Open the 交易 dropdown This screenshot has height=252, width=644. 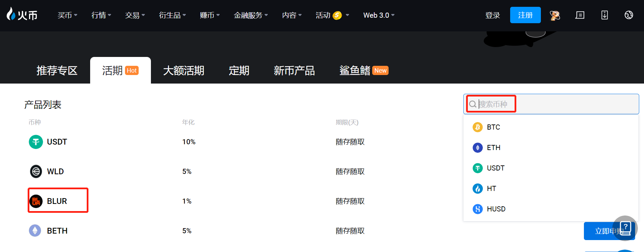[x=135, y=15]
